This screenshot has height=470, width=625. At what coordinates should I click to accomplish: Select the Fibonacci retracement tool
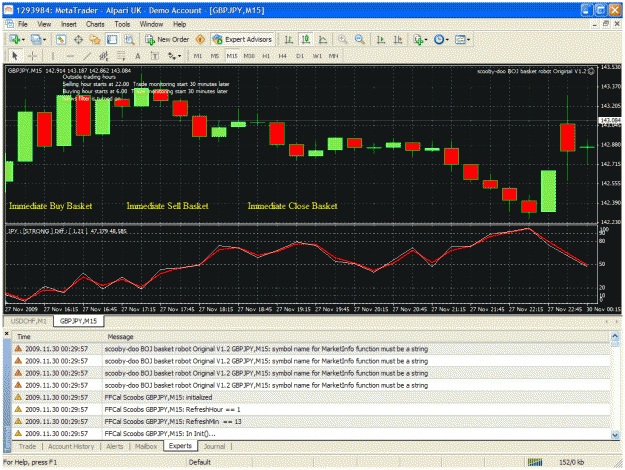coord(121,56)
